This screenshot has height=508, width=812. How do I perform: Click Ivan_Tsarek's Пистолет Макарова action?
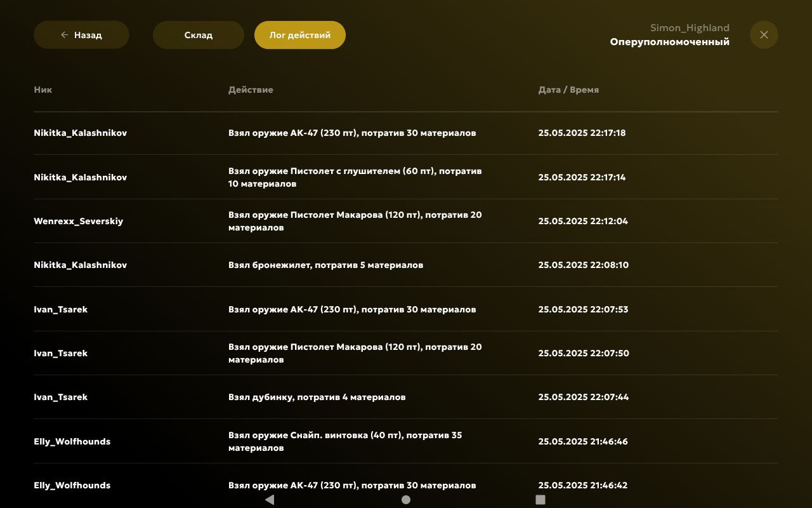pos(355,353)
